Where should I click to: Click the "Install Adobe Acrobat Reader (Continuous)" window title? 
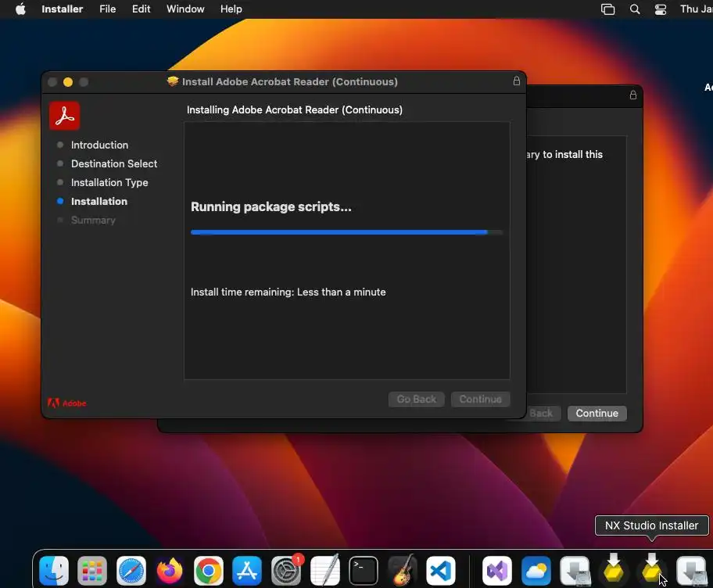(289, 82)
